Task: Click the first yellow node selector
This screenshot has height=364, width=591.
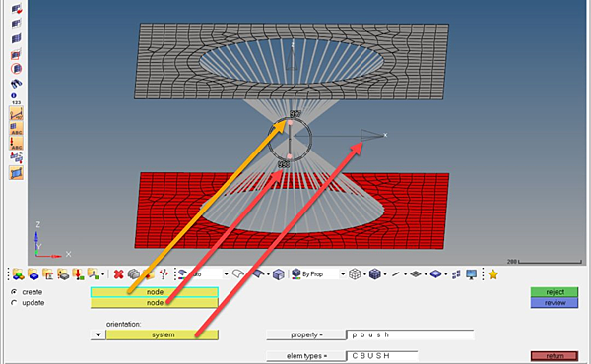Action: point(155,292)
